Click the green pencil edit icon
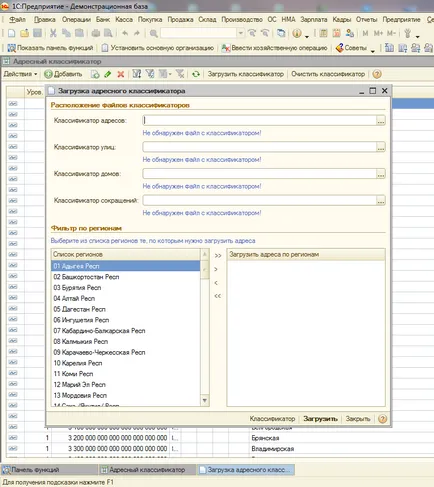The width and height of the screenshot is (434, 487). point(108,74)
